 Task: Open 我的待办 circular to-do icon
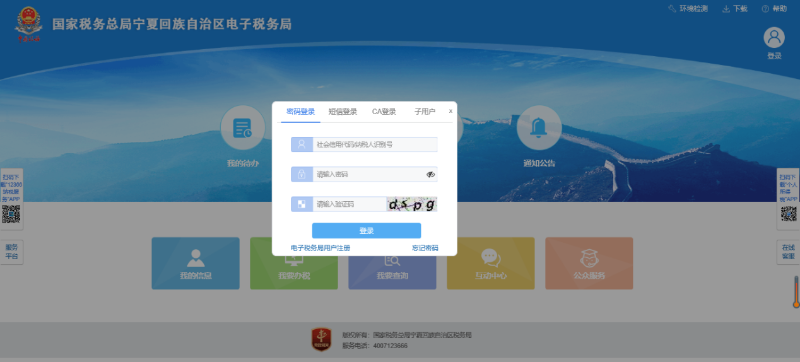click(243, 128)
